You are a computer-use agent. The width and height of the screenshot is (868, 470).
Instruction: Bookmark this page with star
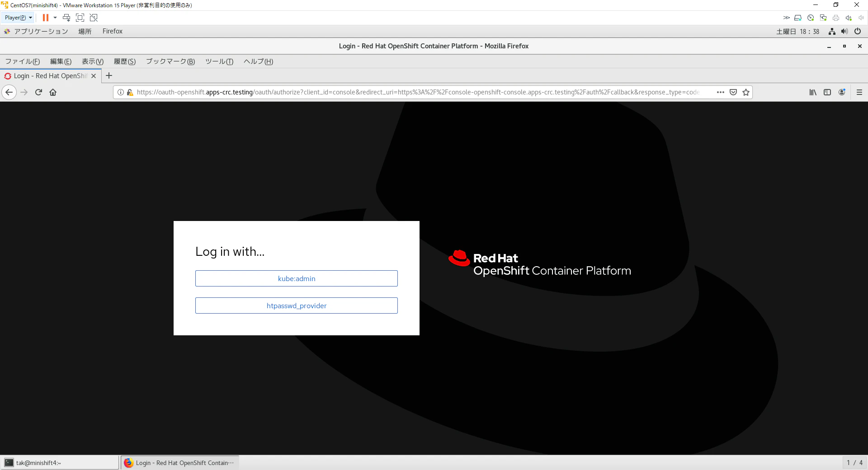[746, 92]
